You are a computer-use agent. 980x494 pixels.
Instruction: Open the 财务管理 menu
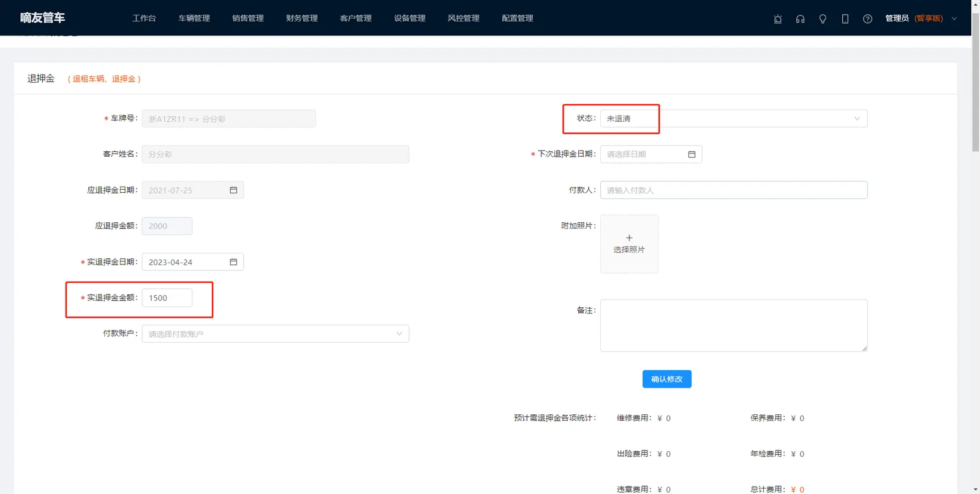tap(302, 18)
